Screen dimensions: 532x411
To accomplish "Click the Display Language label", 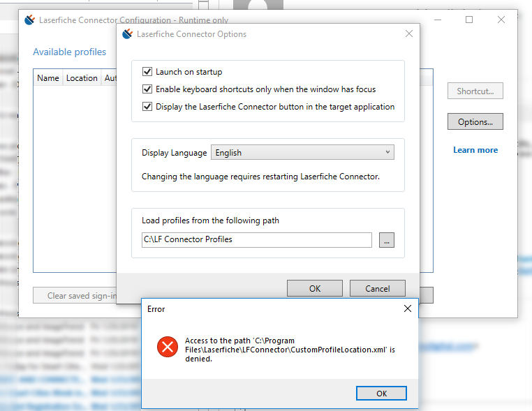I will 174,153.
